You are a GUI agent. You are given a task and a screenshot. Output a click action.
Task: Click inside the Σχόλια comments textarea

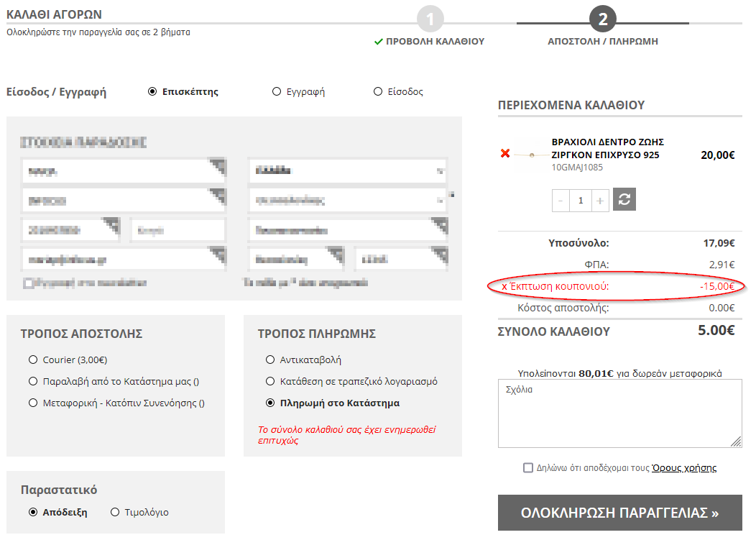tap(619, 413)
